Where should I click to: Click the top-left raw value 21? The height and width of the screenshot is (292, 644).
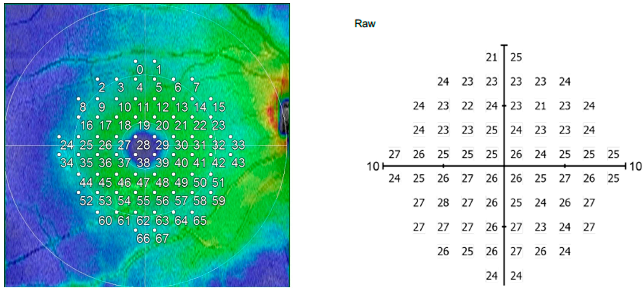[x=492, y=57]
